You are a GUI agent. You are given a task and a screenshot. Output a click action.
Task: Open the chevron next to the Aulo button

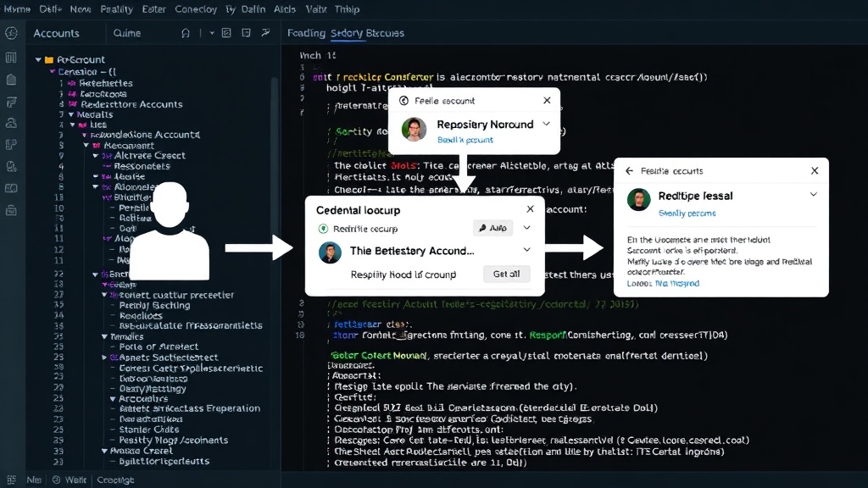[x=526, y=227]
